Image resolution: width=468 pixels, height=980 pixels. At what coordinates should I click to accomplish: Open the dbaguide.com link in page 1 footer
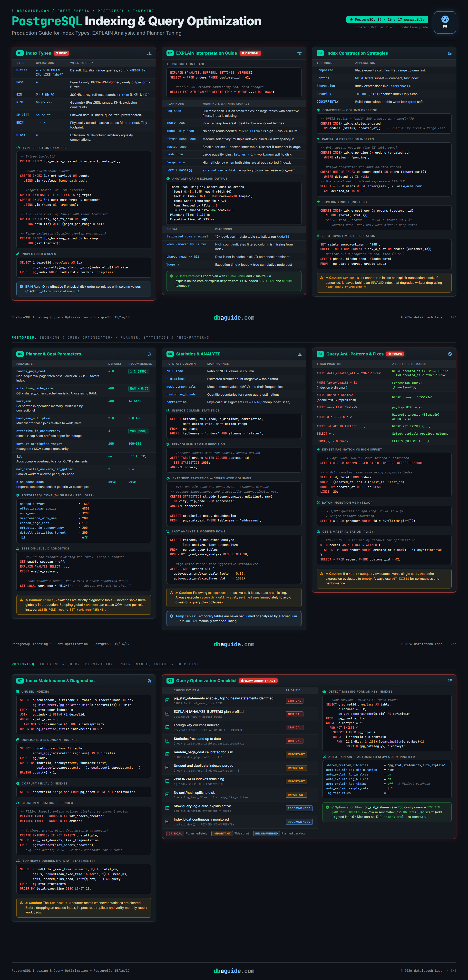coord(234,318)
